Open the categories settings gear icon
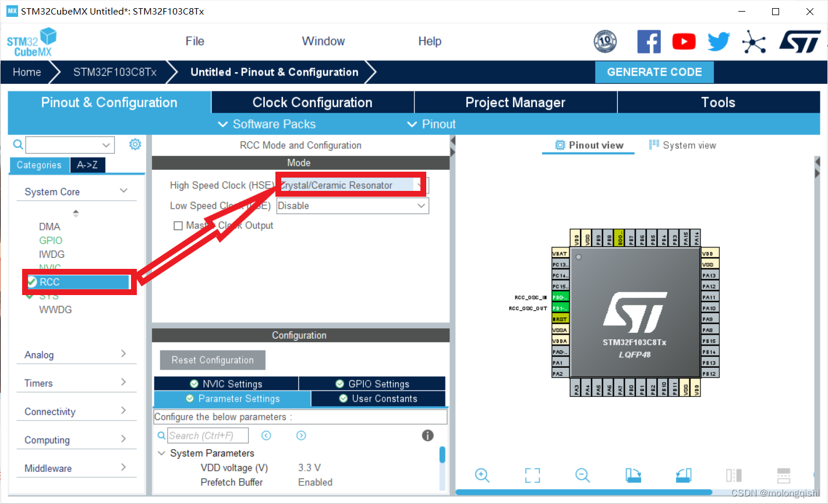Viewport: 828px width, 504px height. (x=135, y=144)
